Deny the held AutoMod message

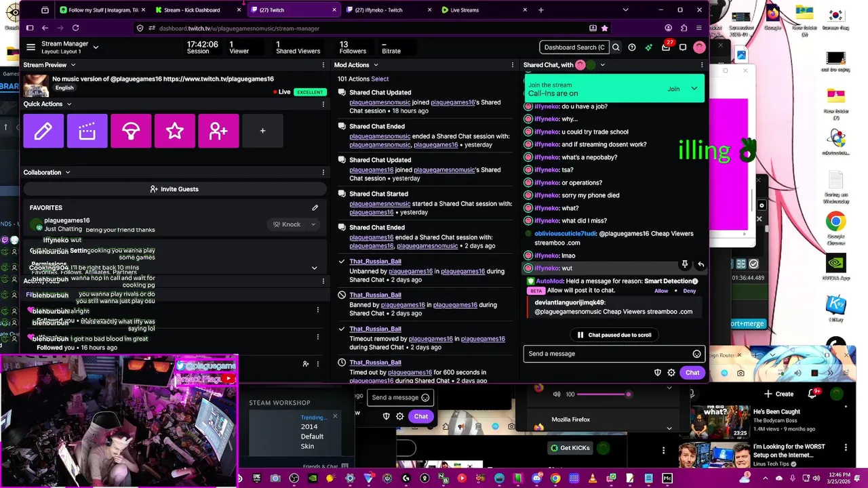tap(689, 291)
